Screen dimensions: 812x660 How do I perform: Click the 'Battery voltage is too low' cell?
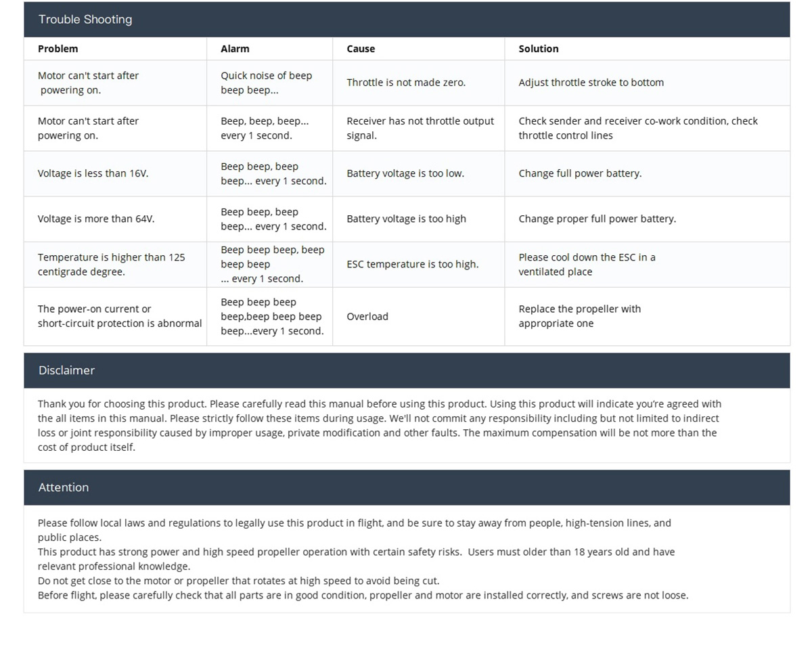[x=405, y=173]
